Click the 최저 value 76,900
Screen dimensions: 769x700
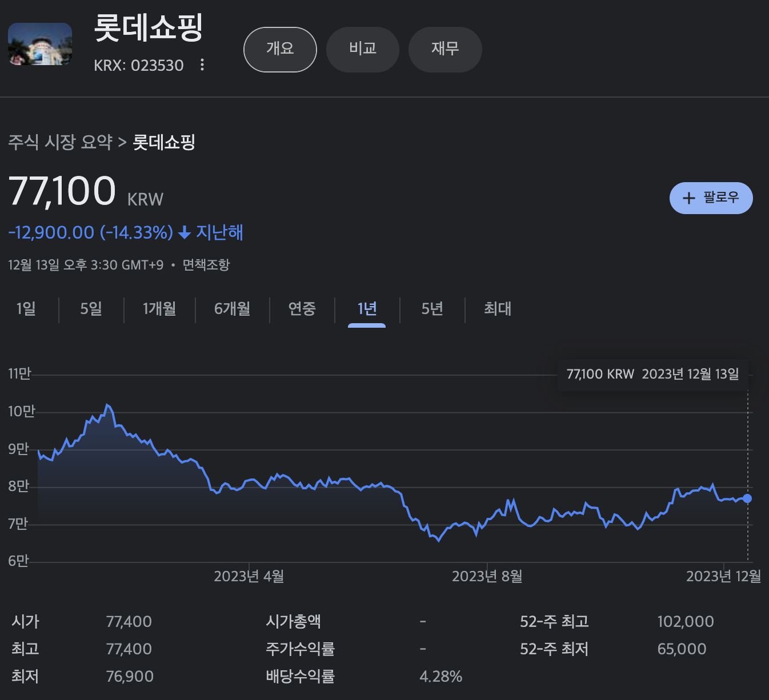coord(130,677)
